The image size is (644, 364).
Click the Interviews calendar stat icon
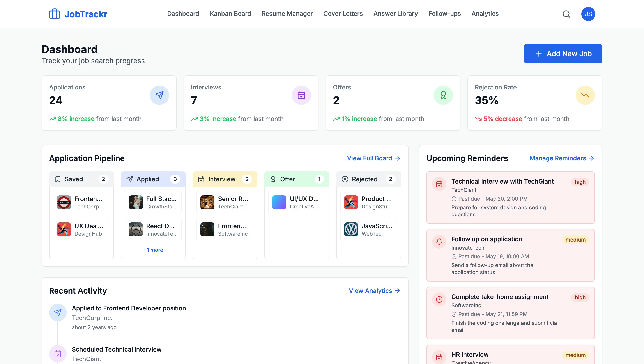pyautogui.click(x=301, y=95)
